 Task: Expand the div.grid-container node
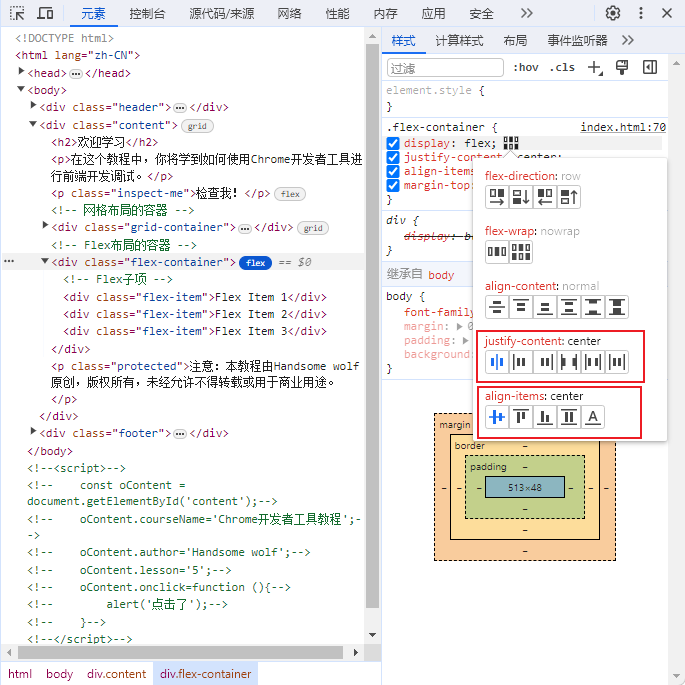45,225
